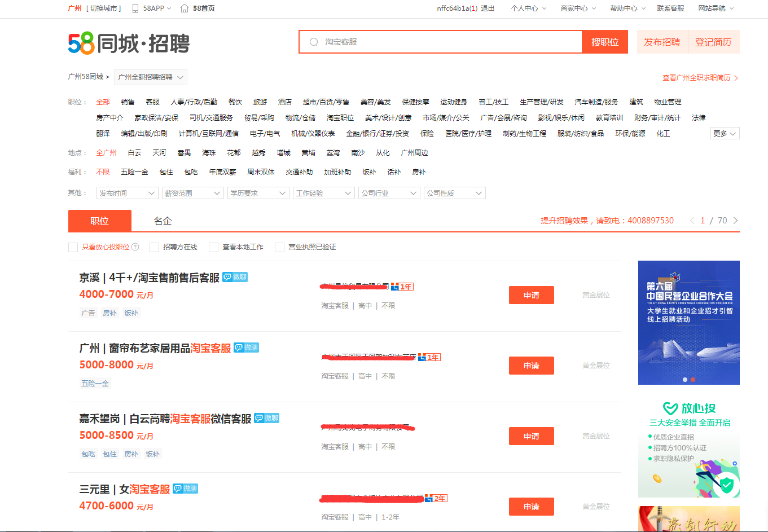Open 嘉禾望岗 白云高聘淘宝客服 job title
Viewport: 768px width, 532px height.
click(165, 419)
